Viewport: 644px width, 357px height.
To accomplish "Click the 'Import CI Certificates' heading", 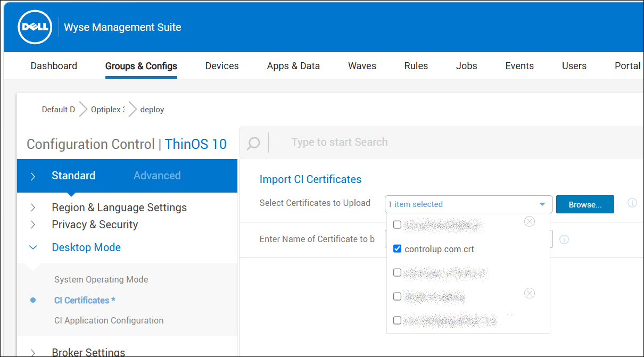I will pyautogui.click(x=310, y=179).
